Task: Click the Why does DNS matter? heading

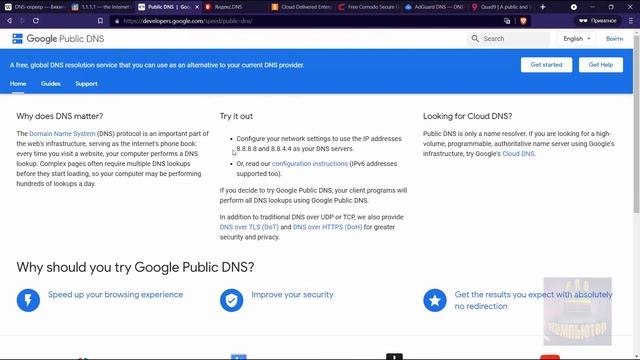Action: [x=60, y=116]
